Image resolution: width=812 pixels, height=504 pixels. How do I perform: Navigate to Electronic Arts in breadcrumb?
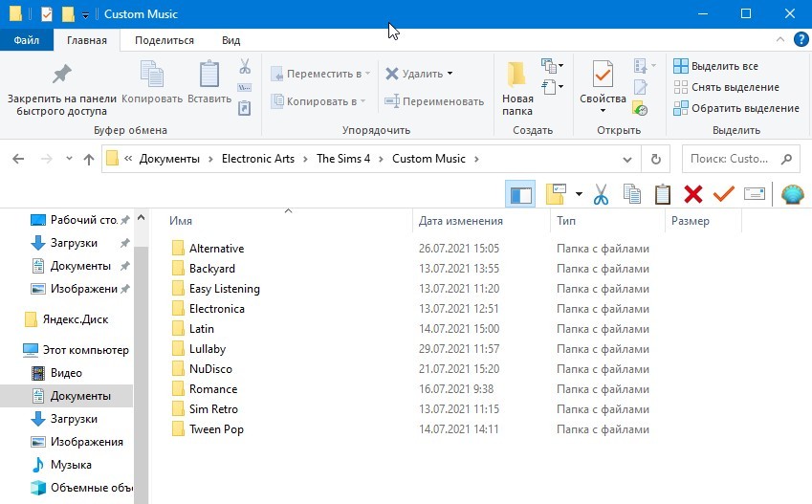(x=258, y=159)
